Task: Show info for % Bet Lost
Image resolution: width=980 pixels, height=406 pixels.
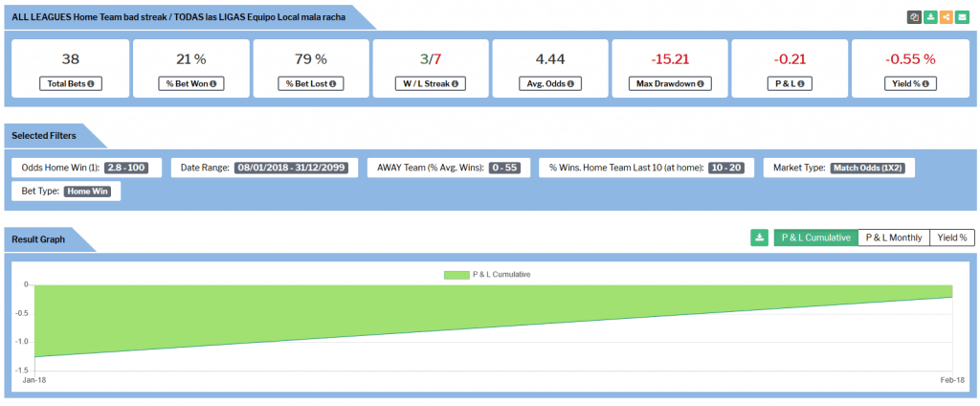Action: (x=332, y=84)
